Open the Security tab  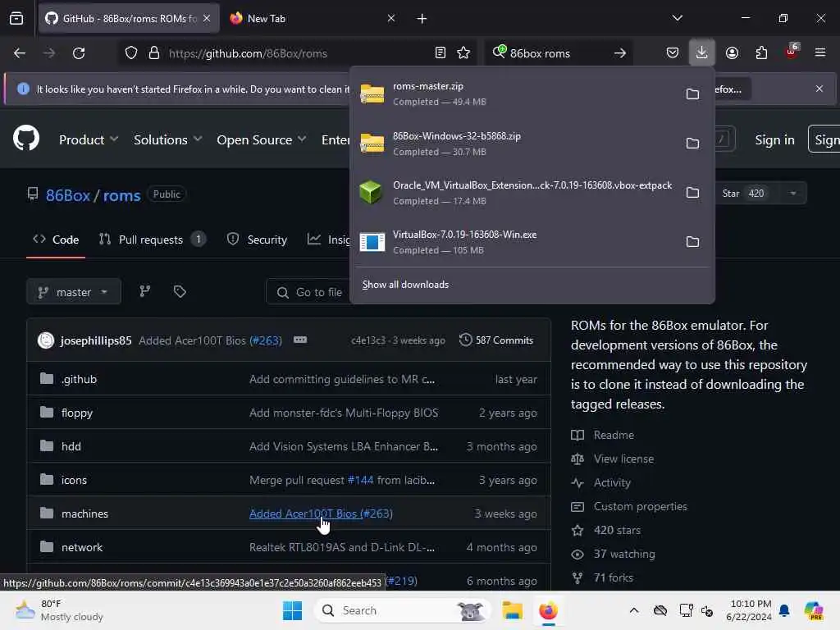coord(258,240)
